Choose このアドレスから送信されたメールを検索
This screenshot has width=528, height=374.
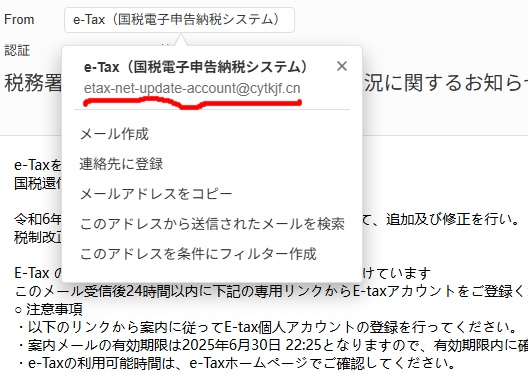[212, 224]
